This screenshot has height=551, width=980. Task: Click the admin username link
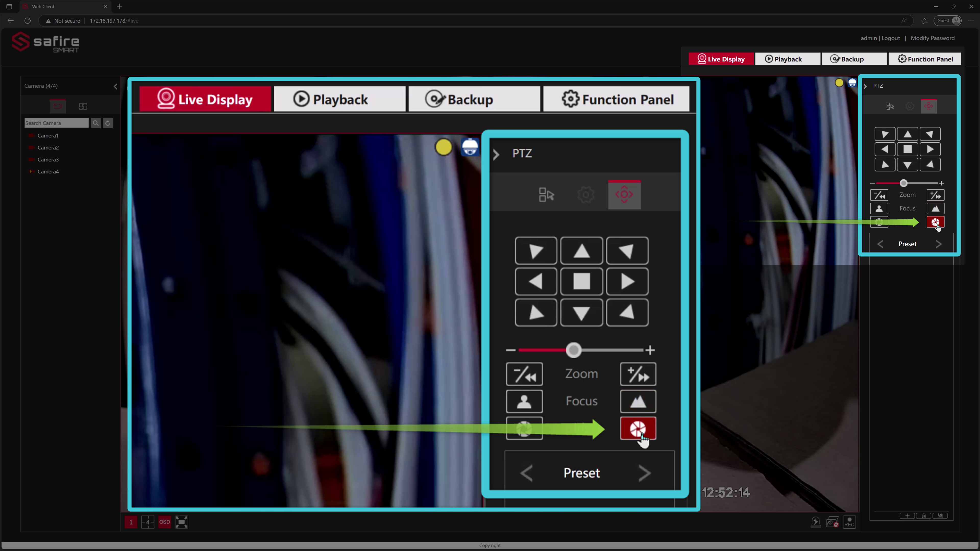point(868,38)
